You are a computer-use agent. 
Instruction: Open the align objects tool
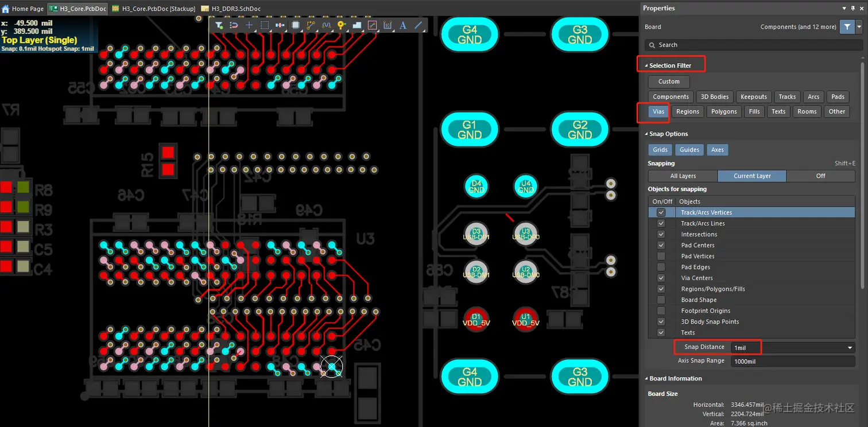pyautogui.click(x=280, y=25)
